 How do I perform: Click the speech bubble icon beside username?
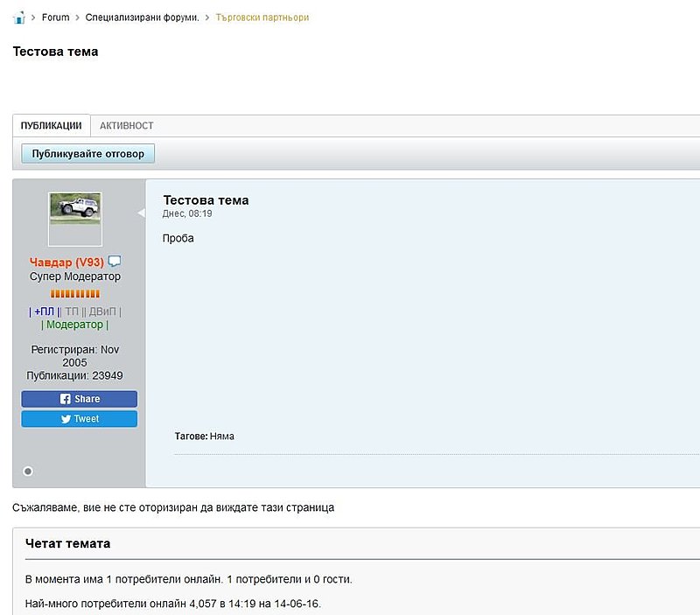click(115, 261)
